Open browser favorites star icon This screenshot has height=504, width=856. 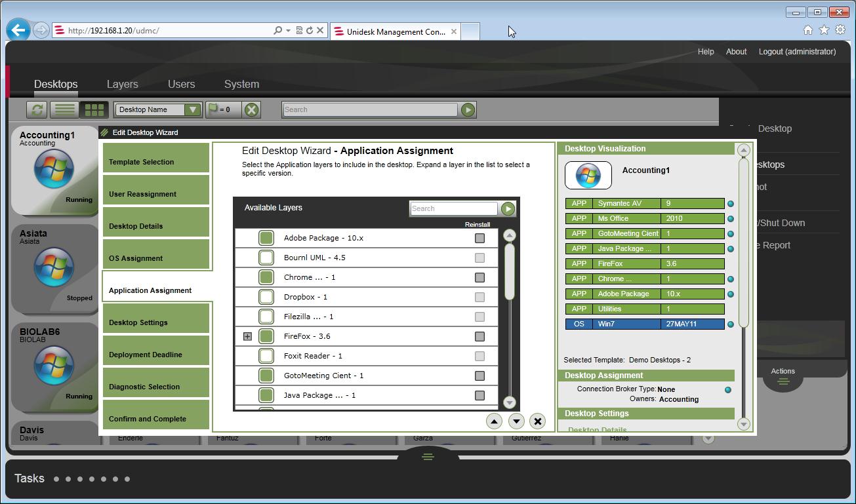pyautogui.click(x=824, y=30)
